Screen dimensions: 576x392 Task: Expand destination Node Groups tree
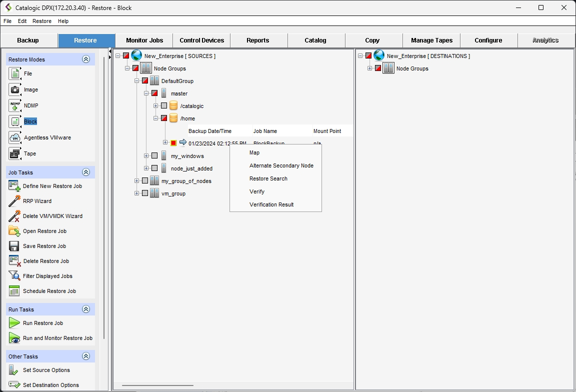[x=369, y=68]
